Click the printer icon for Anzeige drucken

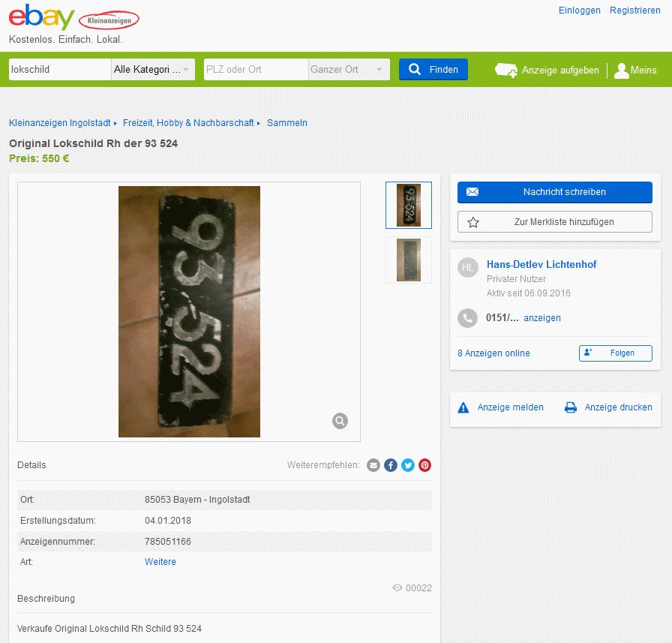(571, 407)
